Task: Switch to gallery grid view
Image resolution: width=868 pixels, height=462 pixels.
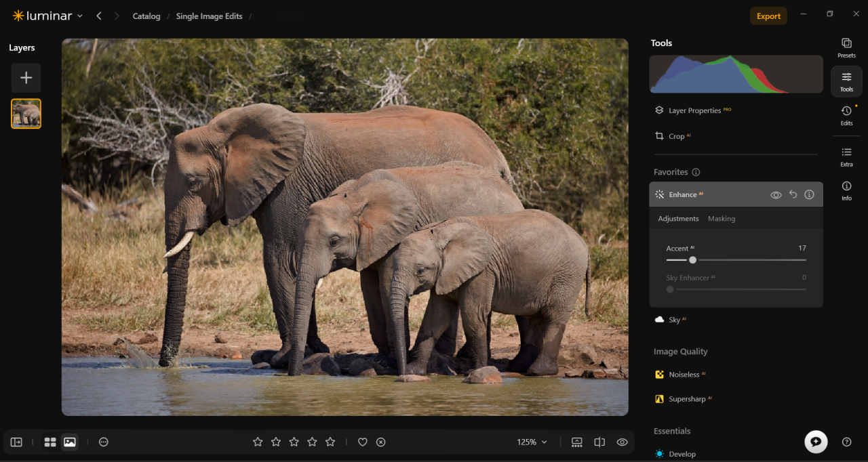Action: 50,442
